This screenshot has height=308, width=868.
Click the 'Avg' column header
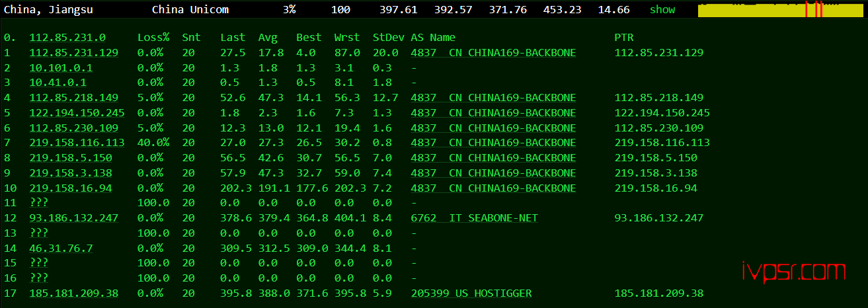click(268, 38)
